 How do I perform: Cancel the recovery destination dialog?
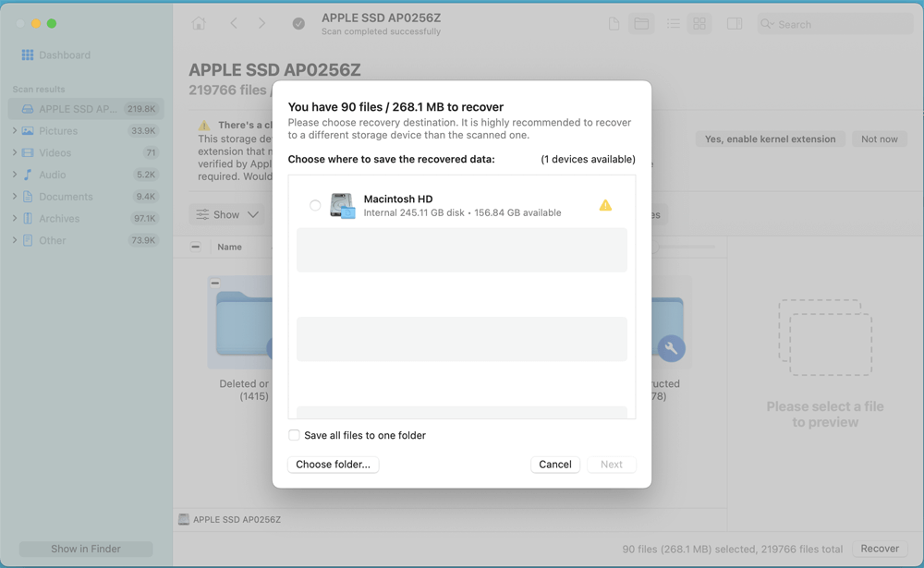[x=554, y=465]
